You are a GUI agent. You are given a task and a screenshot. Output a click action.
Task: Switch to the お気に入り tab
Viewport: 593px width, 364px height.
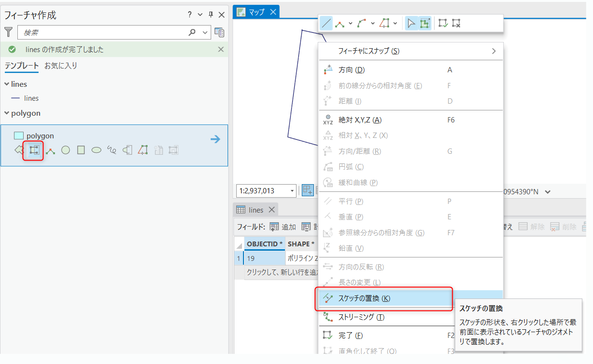click(61, 66)
